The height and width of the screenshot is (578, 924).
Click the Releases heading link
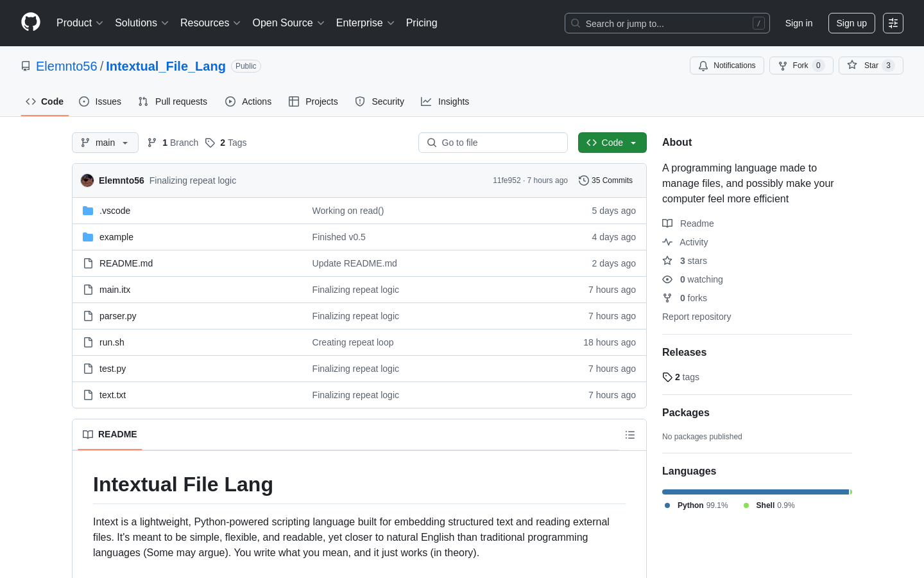[x=684, y=353]
